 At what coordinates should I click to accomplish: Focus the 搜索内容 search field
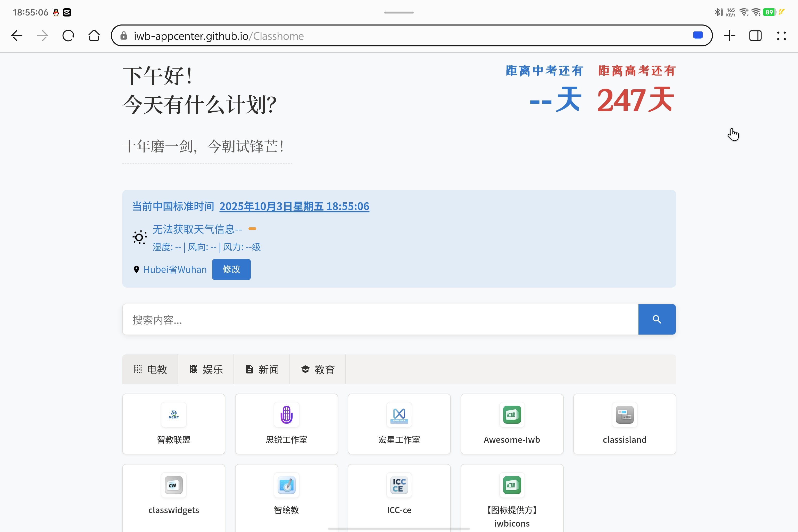click(x=380, y=319)
